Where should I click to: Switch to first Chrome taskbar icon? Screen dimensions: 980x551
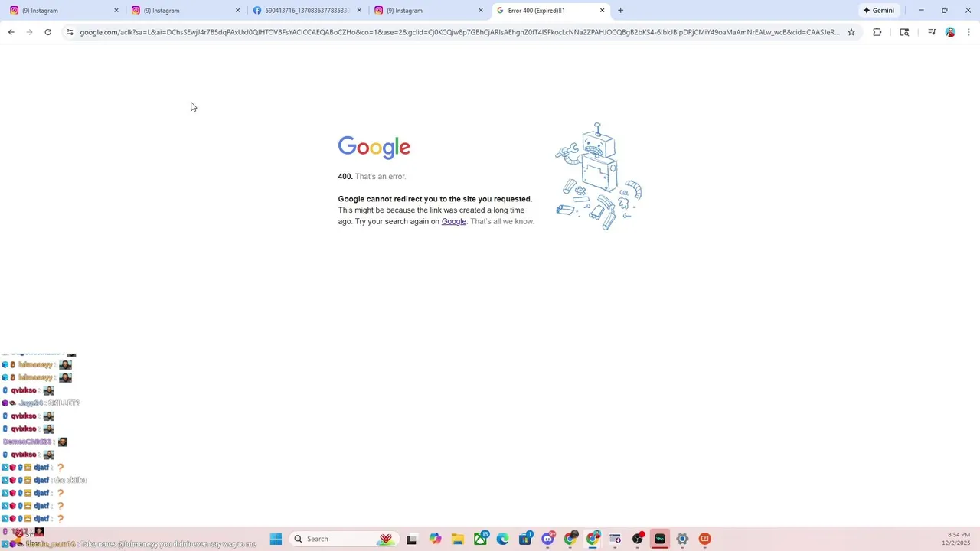coord(570,539)
